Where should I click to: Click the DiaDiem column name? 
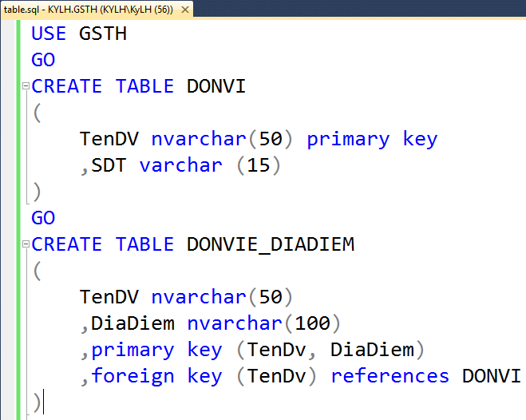pos(132,323)
